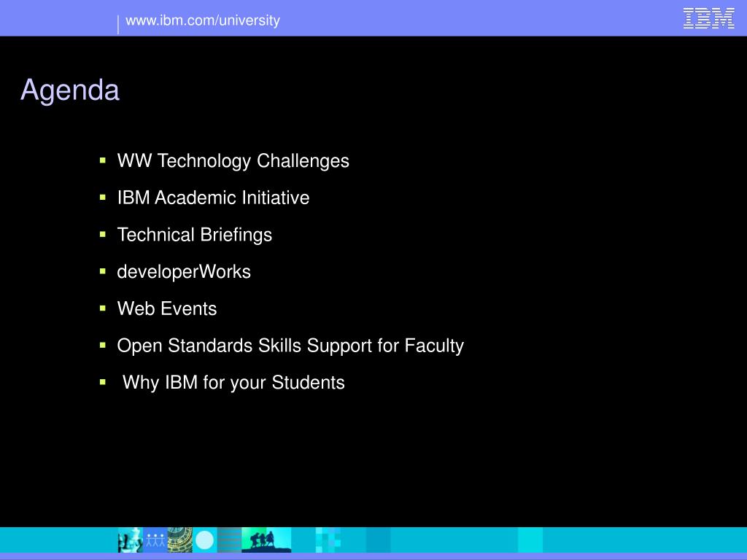
Task: Open the www.ibm.com/university link
Action: 203,20
